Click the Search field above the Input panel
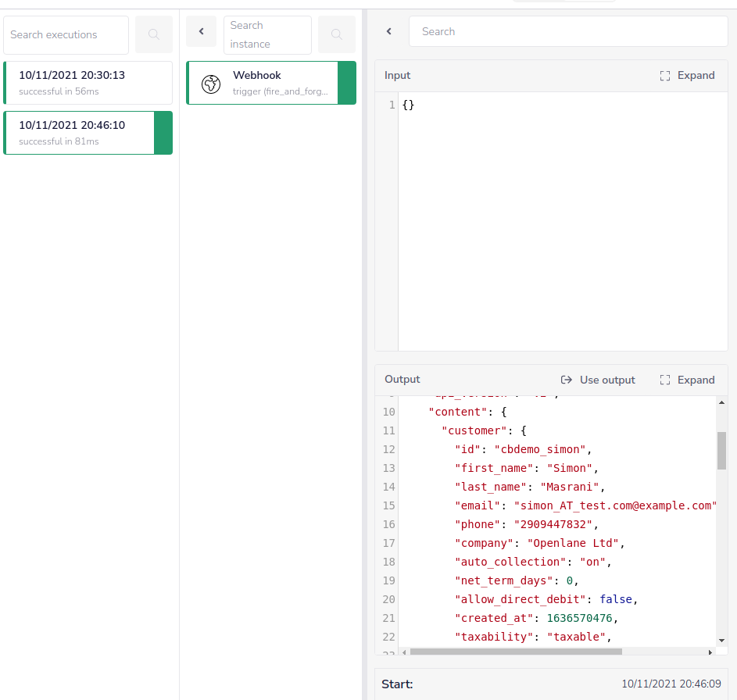The height and width of the screenshot is (700, 737). 568,31
